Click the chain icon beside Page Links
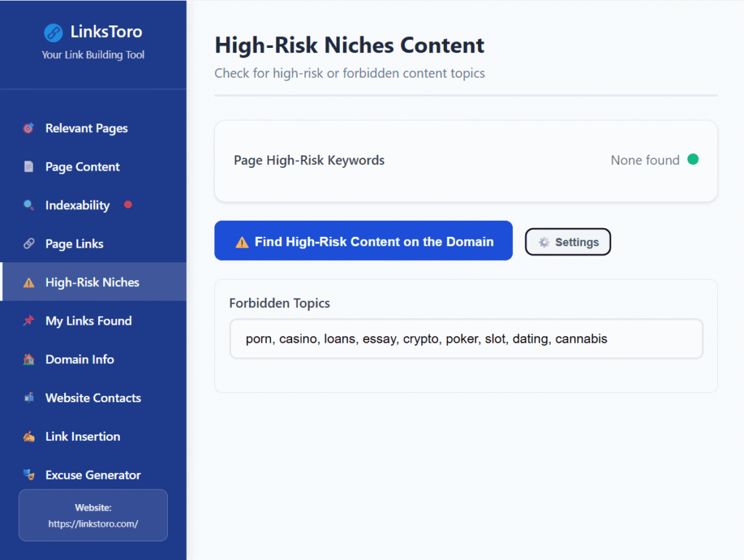The width and height of the screenshot is (744, 560). coord(28,244)
